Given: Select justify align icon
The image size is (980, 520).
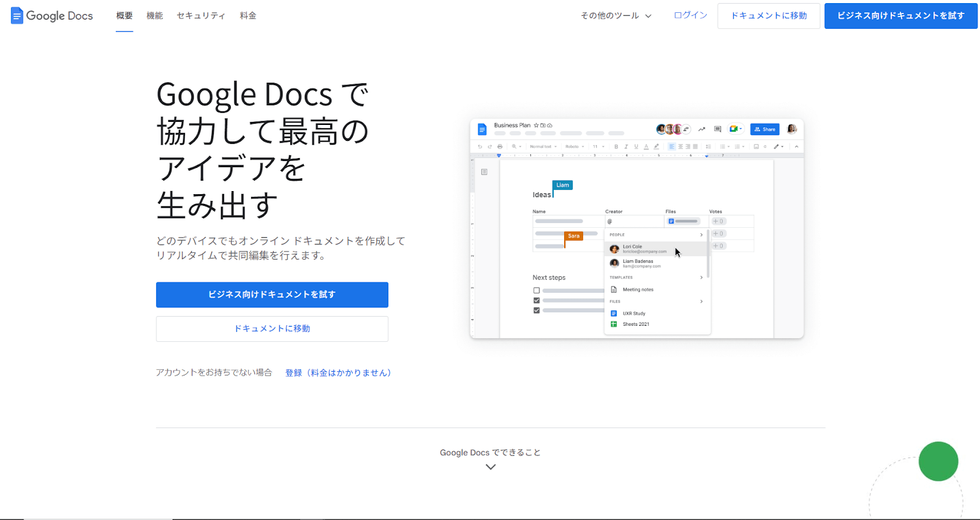Looking at the screenshot, I should click(x=695, y=146).
